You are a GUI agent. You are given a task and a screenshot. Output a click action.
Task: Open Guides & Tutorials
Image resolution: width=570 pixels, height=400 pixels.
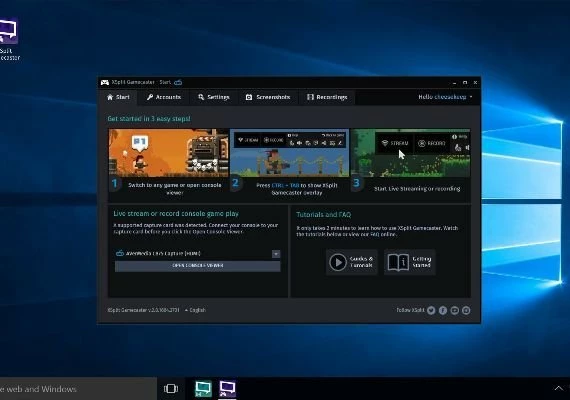(351, 262)
